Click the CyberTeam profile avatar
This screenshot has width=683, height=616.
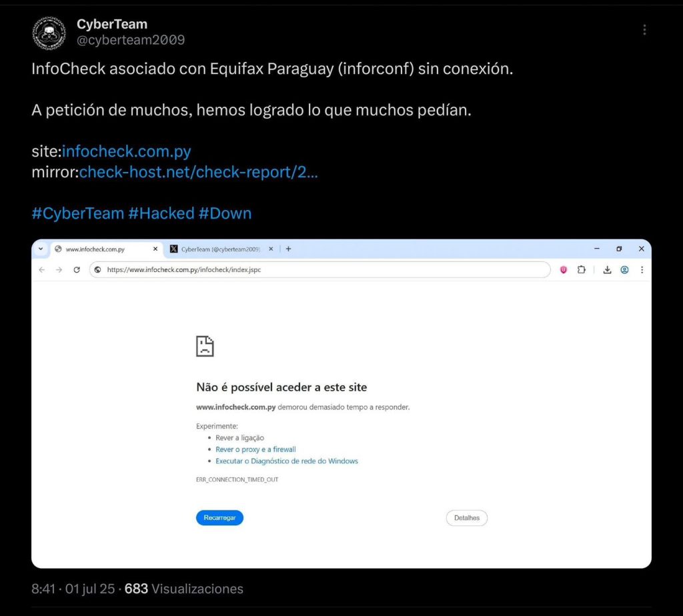point(49,33)
